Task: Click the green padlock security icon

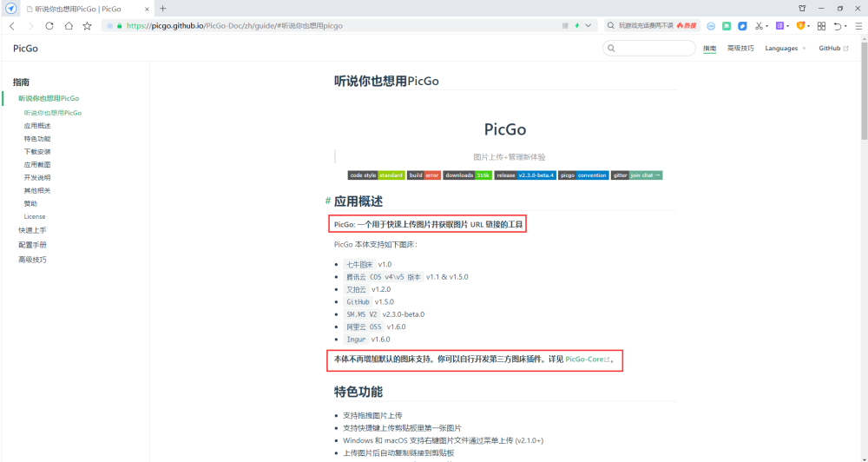Action: 120,25
